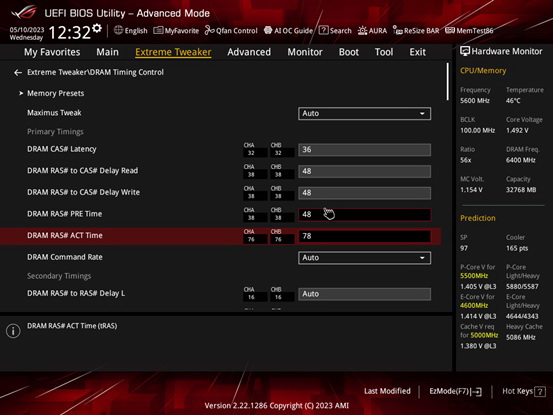Image resolution: width=553 pixels, height=415 pixels.
Task: Toggle ReSize BAR icon
Action: pos(398,30)
